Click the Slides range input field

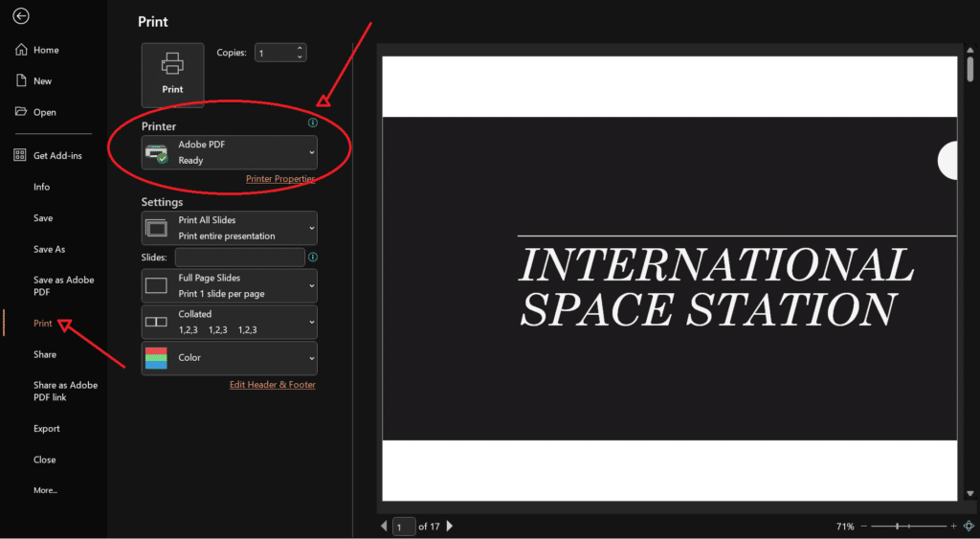pyautogui.click(x=240, y=257)
